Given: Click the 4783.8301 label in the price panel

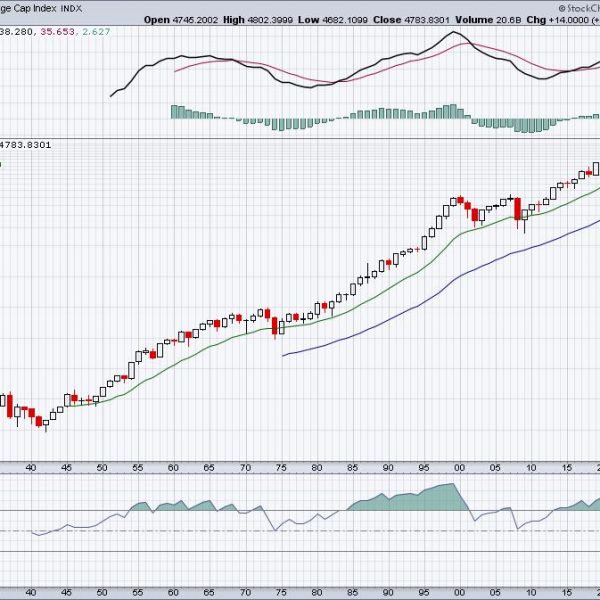Looking at the screenshot, I should (25, 145).
